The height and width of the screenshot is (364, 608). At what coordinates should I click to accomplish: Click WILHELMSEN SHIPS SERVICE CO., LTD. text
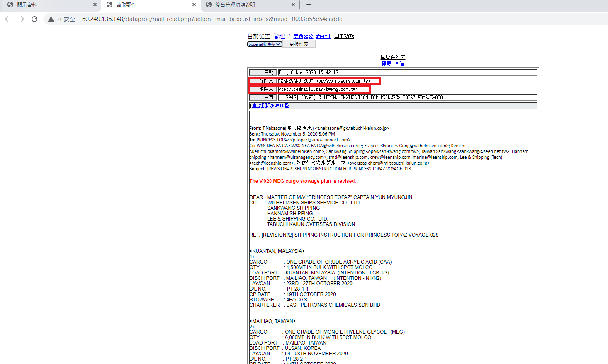click(314, 203)
